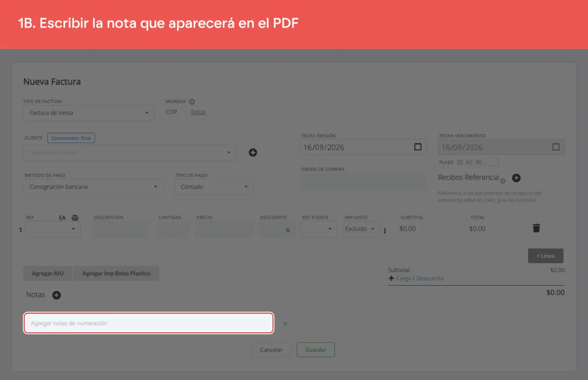Click the Descuento link under Subtotal
The height and width of the screenshot is (380, 588).
pos(430,278)
